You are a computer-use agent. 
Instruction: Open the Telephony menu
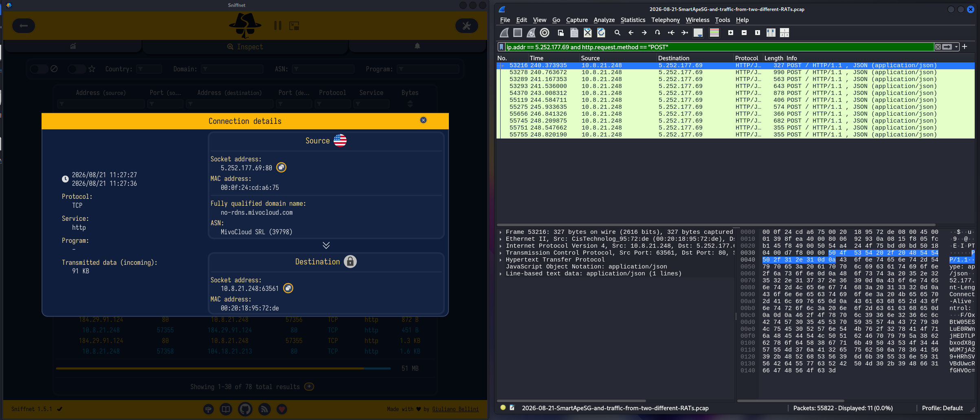[666, 20]
